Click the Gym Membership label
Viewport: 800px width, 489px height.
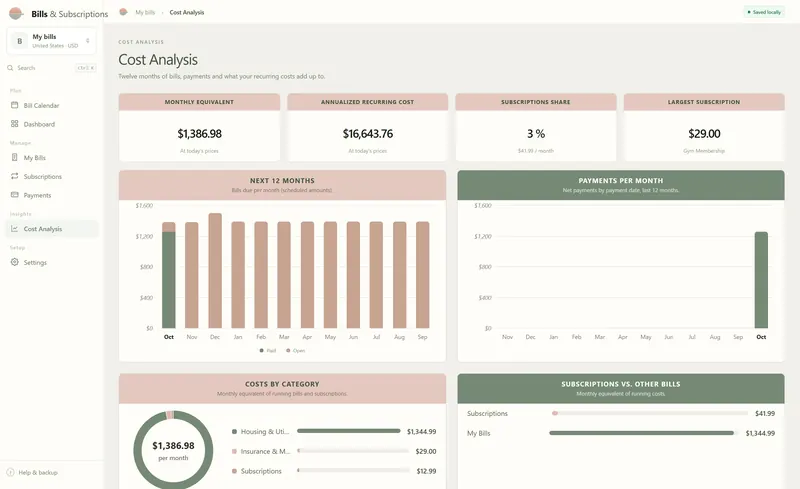point(704,151)
